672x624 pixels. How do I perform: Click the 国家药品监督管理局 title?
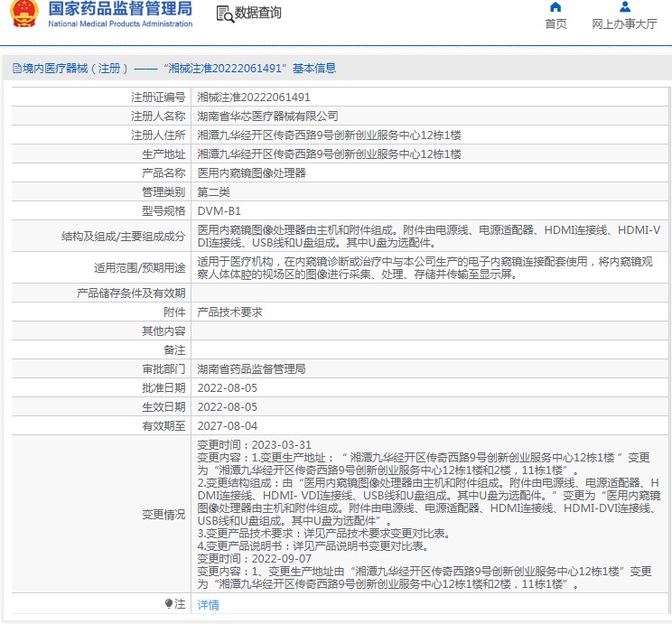120,8
